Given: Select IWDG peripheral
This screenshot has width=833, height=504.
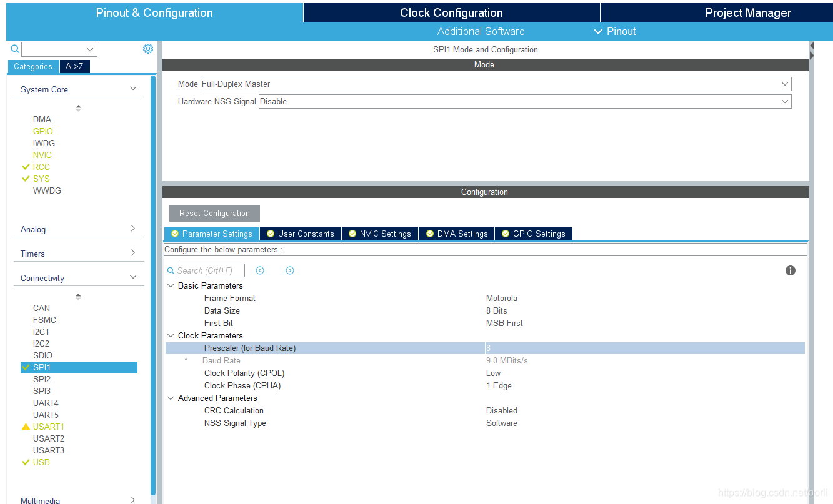Looking at the screenshot, I should tap(44, 143).
